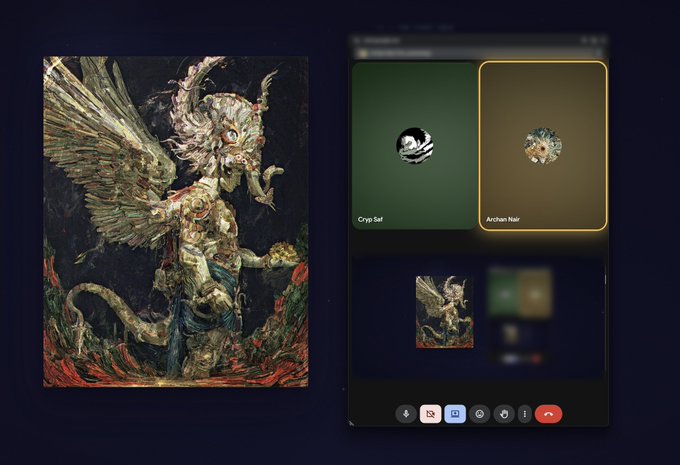
Task: Mute the microphone in the call toolbar
Action: coord(406,414)
